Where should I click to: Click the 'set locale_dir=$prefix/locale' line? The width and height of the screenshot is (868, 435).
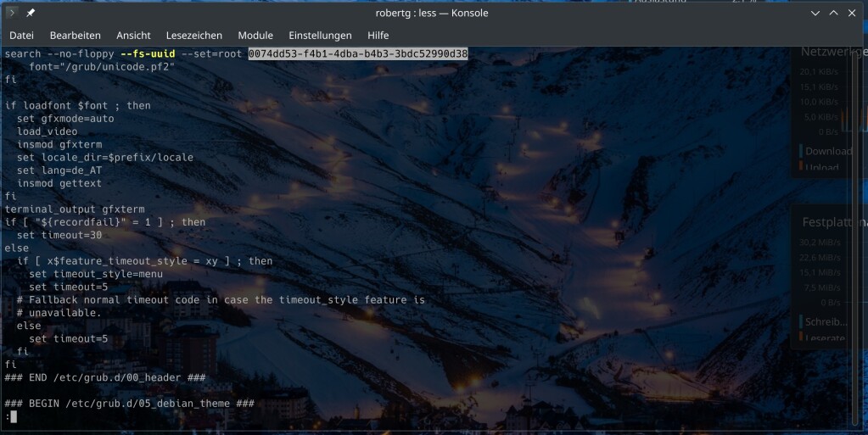[105, 157]
